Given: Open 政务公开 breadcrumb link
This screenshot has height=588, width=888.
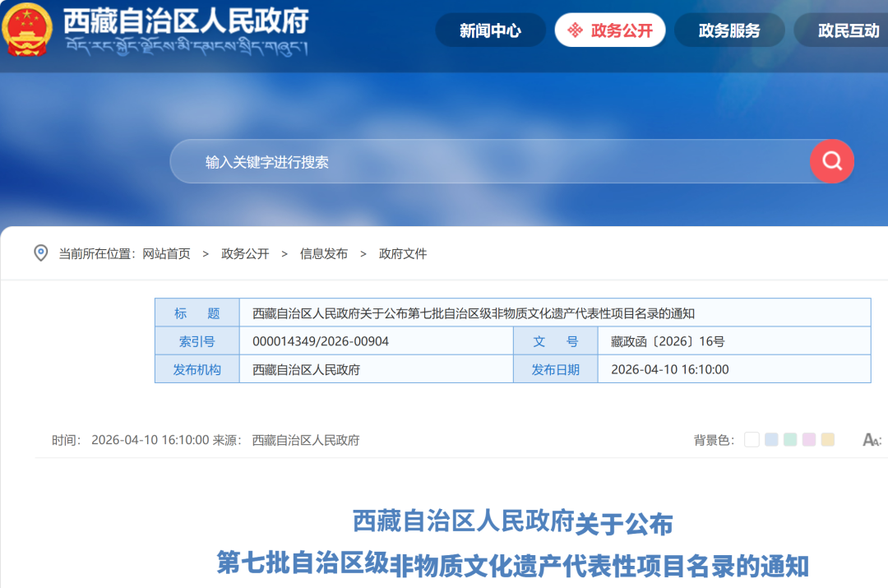Looking at the screenshot, I should tap(245, 254).
